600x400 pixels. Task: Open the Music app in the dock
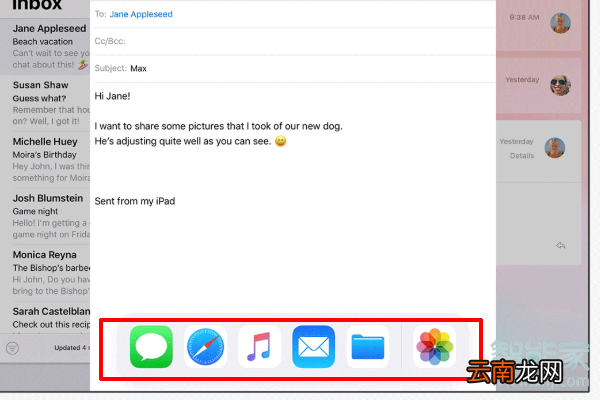[x=259, y=347]
